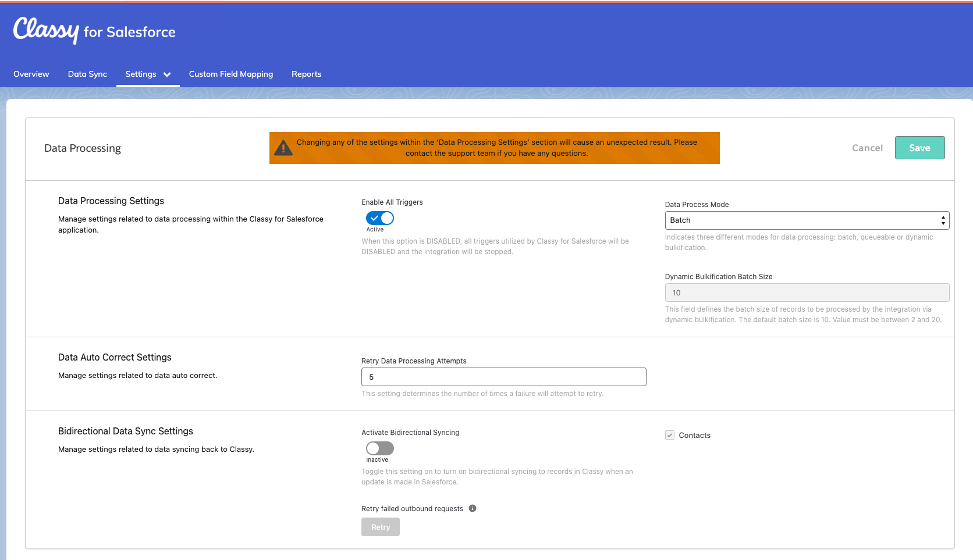Click the Contacts checkbox label text
The height and width of the screenshot is (560, 973).
coord(695,436)
